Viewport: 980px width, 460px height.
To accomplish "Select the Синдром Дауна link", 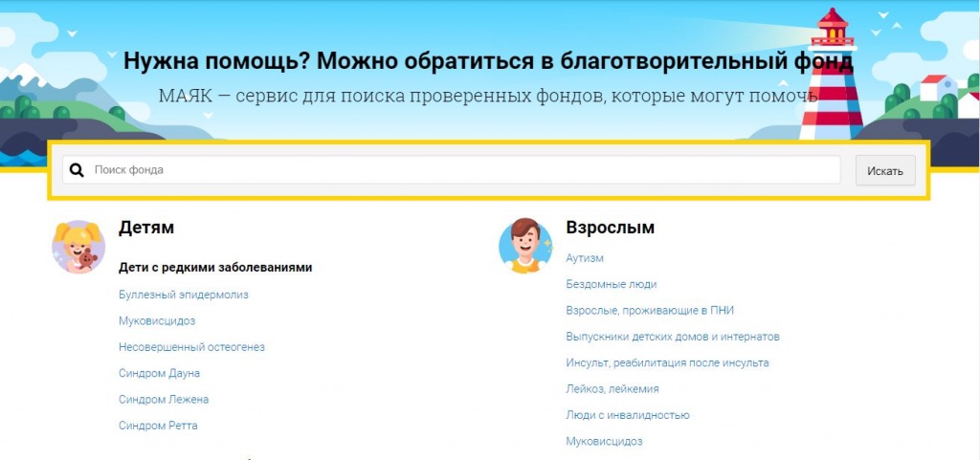I will pos(159,373).
